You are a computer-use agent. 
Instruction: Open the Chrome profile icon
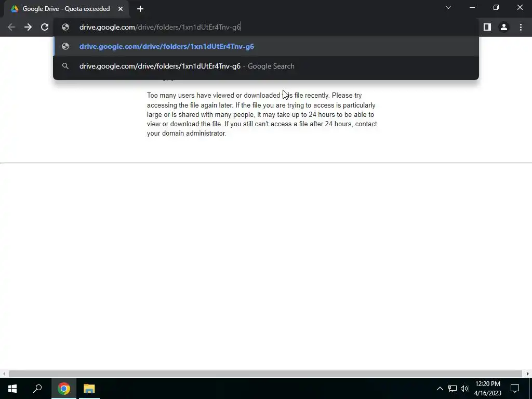pyautogui.click(x=504, y=27)
